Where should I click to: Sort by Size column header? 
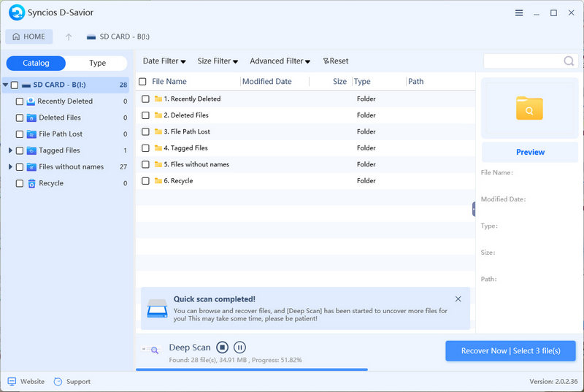click(339, 82)
